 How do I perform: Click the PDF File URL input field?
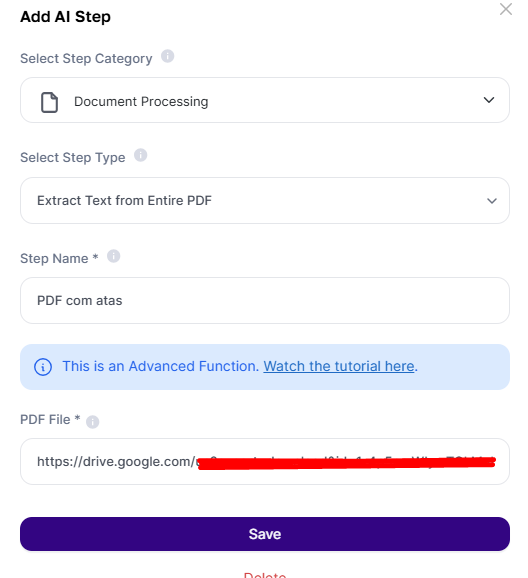(x=265, y=462)
